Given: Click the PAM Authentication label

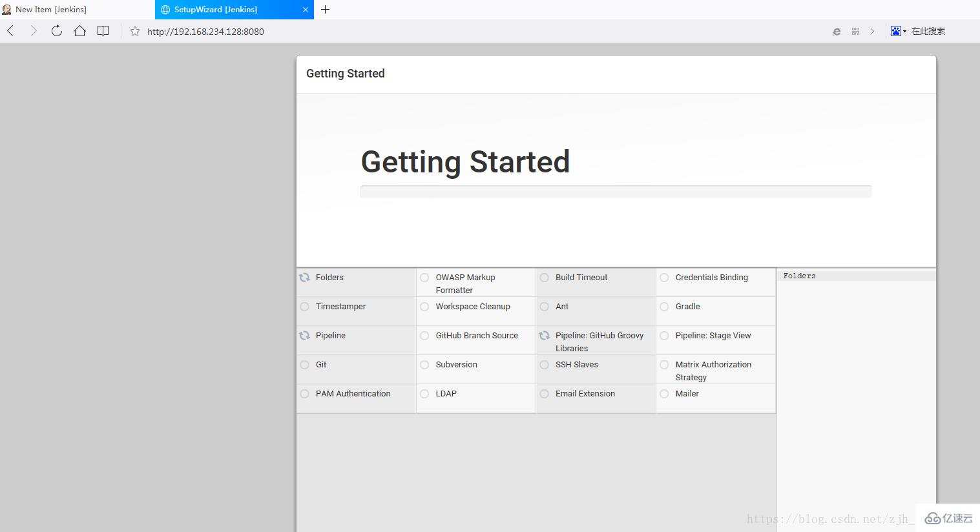Looking at the screenshot, I should pos(353,394).
